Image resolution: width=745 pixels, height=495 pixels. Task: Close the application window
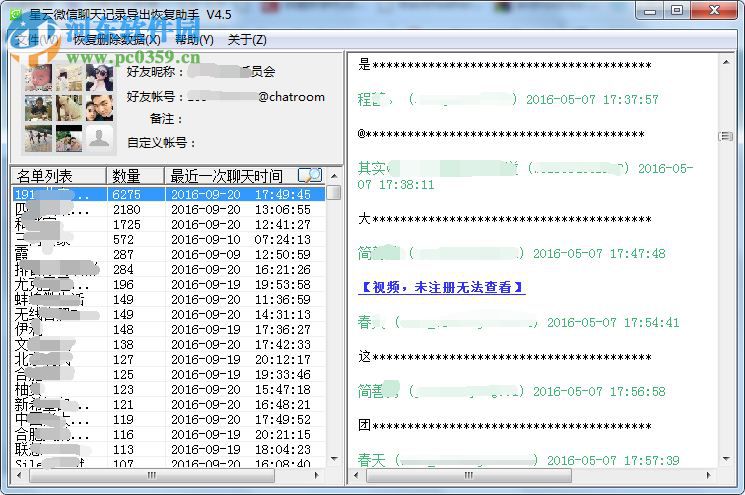[x=715, y=10]
